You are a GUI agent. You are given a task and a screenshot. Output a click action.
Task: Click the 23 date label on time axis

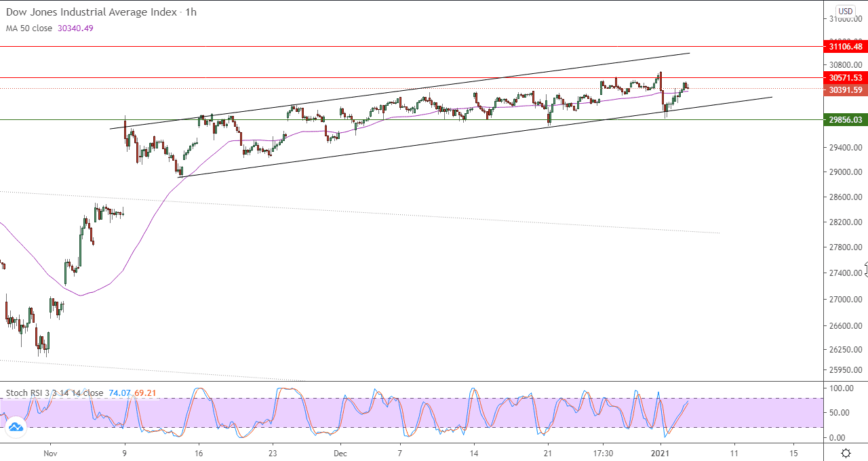[272, 452]
